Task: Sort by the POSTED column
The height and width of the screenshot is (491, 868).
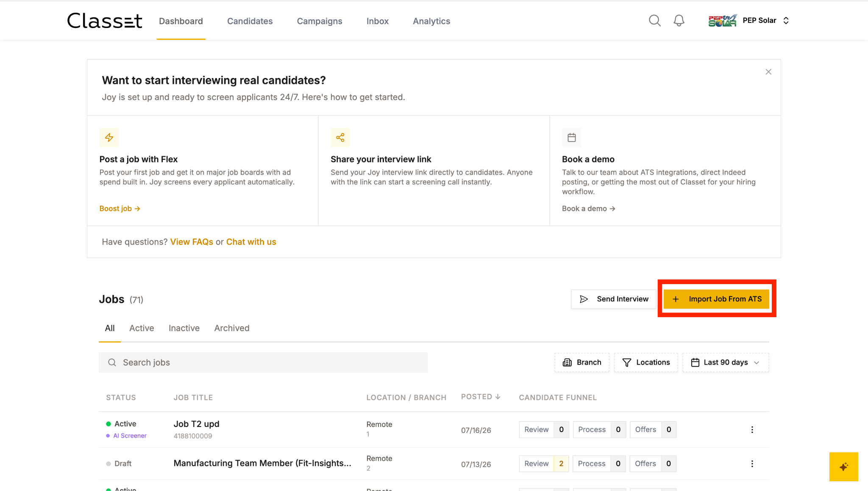Action: (x=481, y=397)
